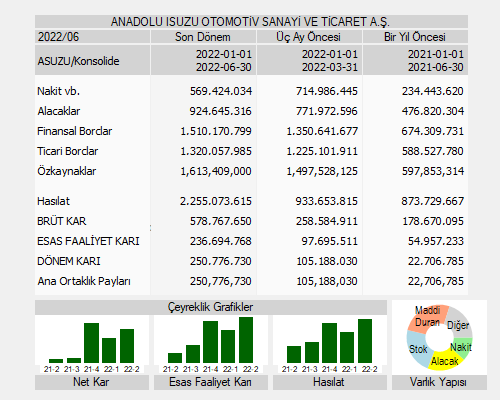Click the 21-4 bar in Hasılat chart
Viewport: 500px width, 400px height.
pyautogui.click(x=329, y=343)
